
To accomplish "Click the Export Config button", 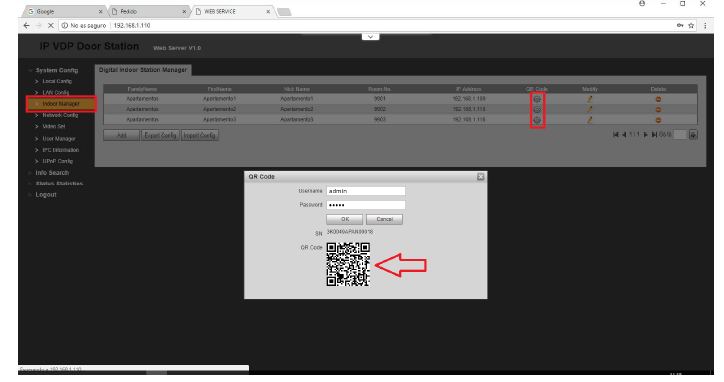I will [160, 135].
